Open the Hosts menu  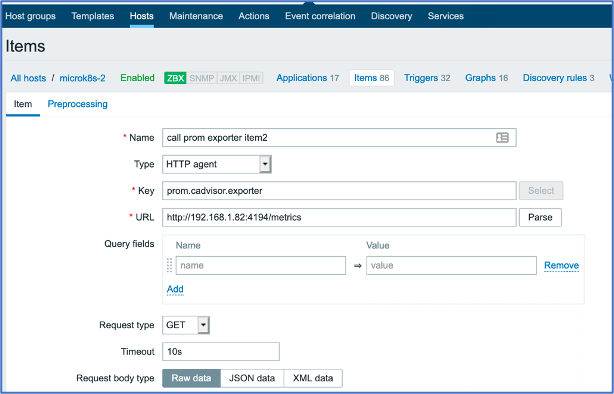[142, 16]
